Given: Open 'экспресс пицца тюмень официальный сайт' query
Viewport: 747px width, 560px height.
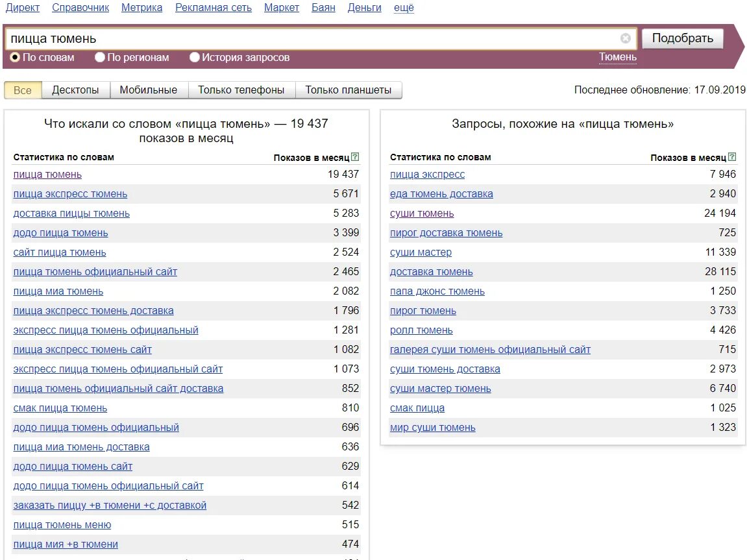Looking at the screenshot, I should (x=117, y=369).
